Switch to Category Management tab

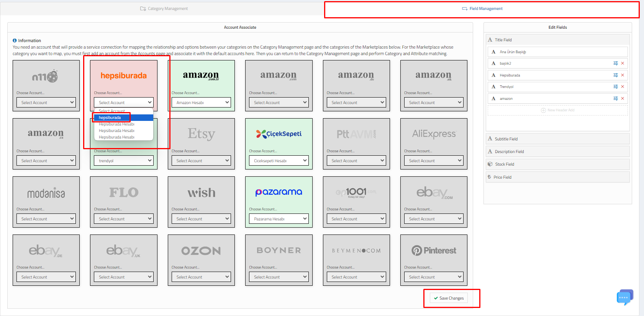tap(164, 8)
